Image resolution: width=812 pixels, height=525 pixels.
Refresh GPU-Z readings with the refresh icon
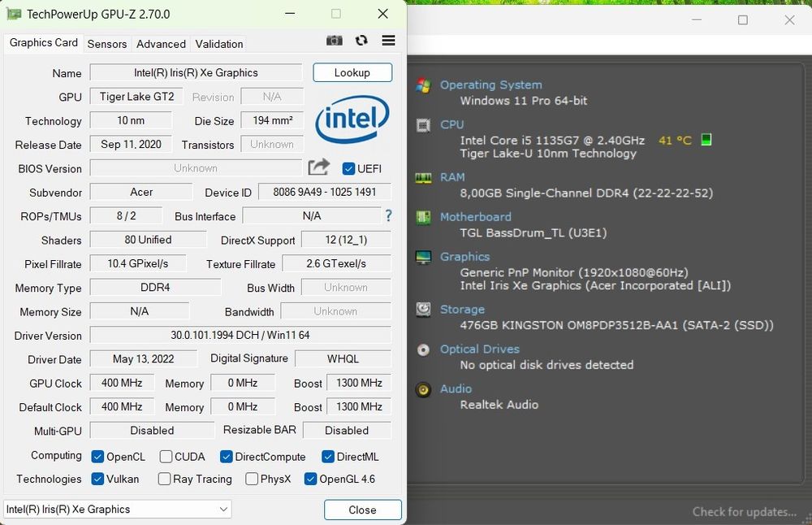point(361,41)
